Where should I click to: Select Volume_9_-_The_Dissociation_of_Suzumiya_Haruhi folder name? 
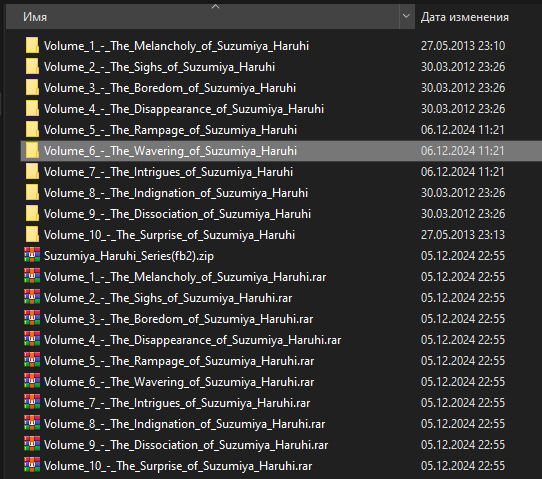177,214
